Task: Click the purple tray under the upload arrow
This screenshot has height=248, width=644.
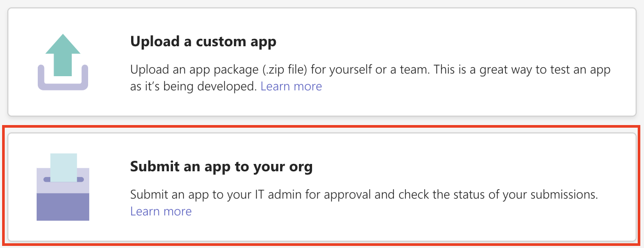Action: tap(63, 85)
